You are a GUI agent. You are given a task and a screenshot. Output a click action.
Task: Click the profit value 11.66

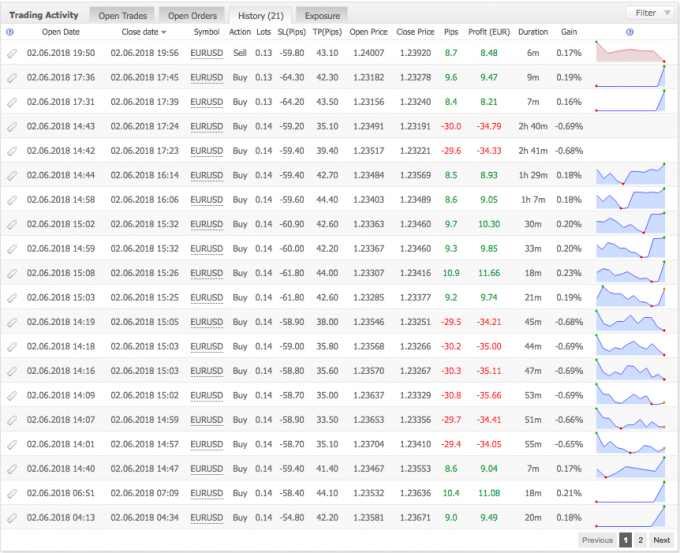[489, 273]
